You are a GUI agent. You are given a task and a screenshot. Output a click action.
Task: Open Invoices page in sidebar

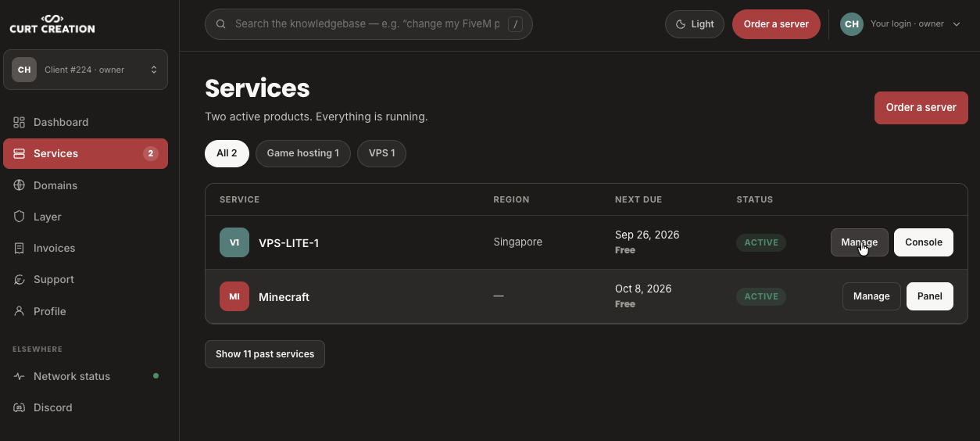(85, 248)
